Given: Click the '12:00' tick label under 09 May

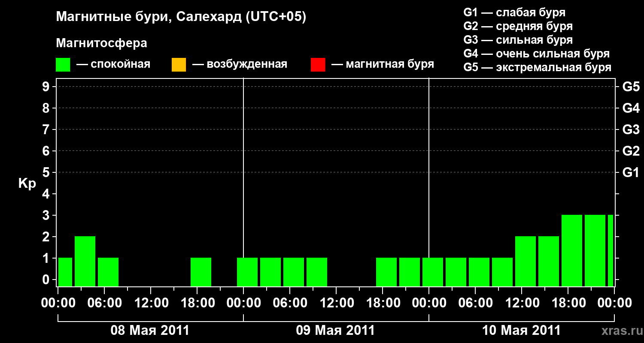Looking at the screenshot, I should click(x=337, y=303).
